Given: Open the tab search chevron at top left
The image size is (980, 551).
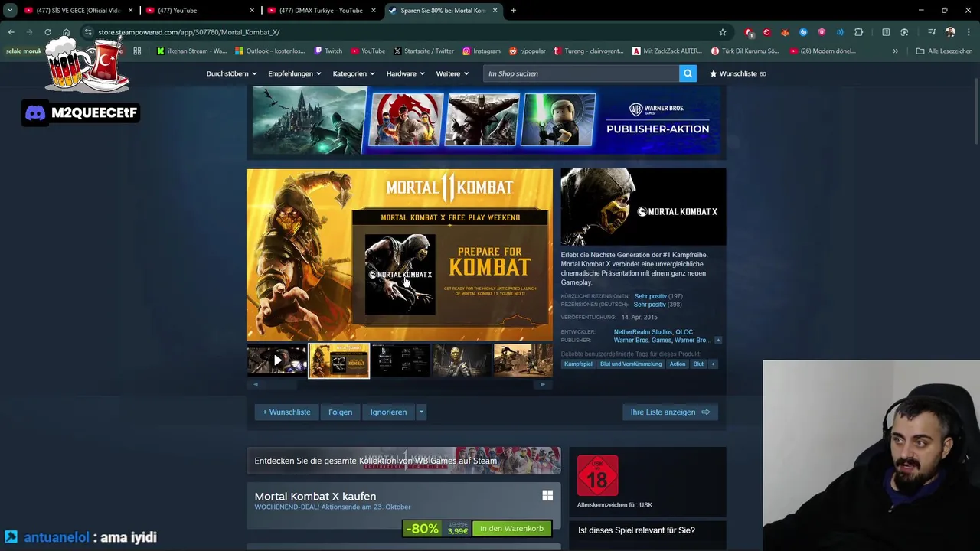Looking at the screenshot, I should [10, 11].
